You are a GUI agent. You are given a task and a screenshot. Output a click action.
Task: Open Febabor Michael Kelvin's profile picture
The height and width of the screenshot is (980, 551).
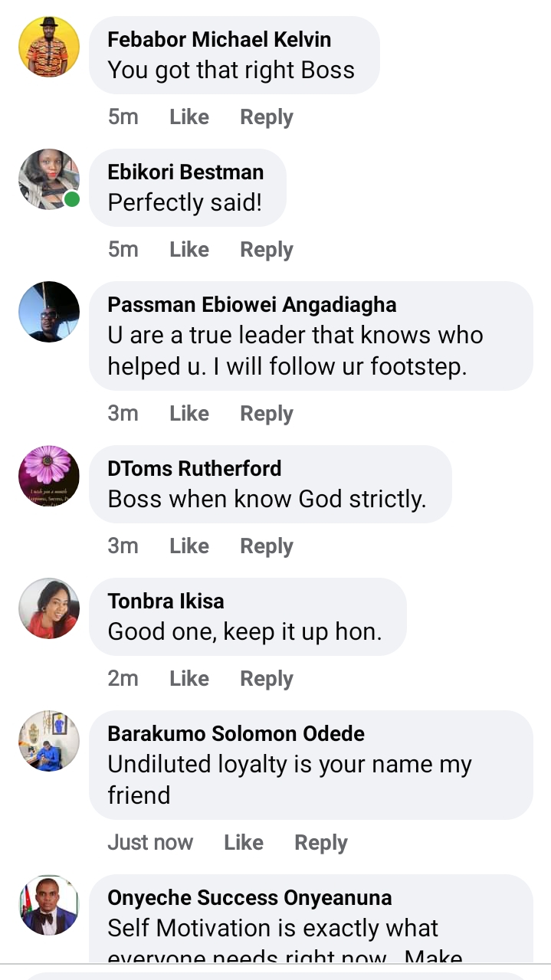click(49, 47)
